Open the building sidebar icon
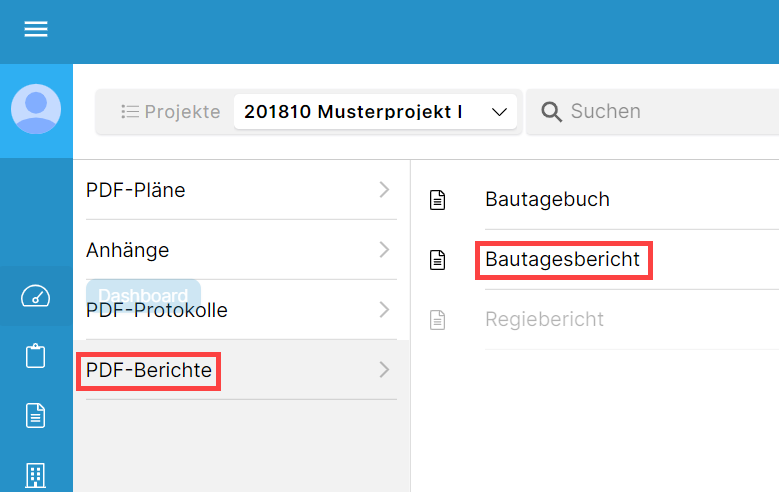 pos(35,476)
